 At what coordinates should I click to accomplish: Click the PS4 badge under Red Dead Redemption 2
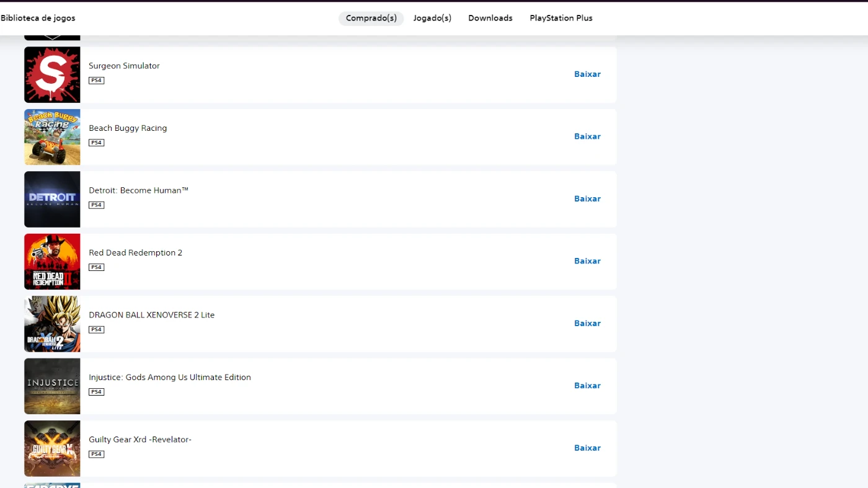[x=96, y=267]
